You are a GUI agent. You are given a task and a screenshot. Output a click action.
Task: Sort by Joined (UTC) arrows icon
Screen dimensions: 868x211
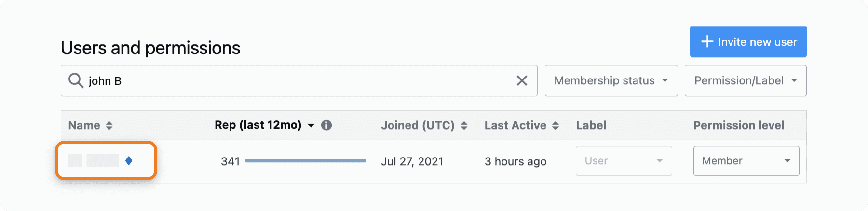[x=464, y=125]
